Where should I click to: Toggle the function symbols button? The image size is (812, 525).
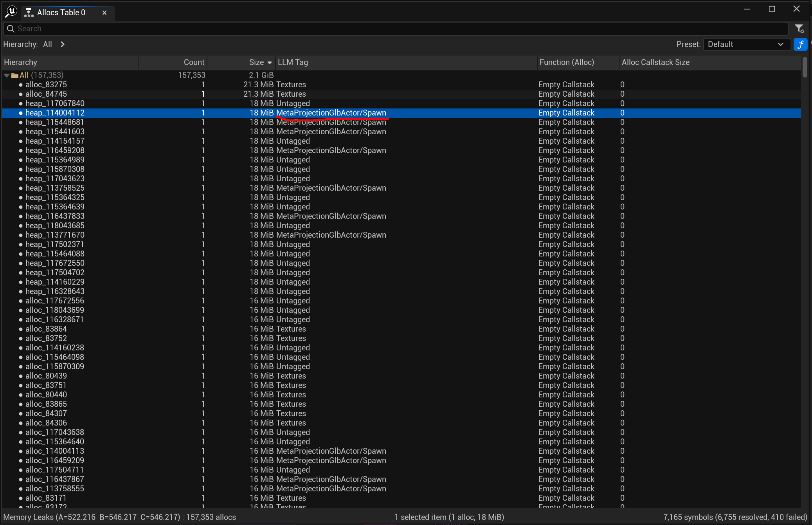click(x=800, y=44)
